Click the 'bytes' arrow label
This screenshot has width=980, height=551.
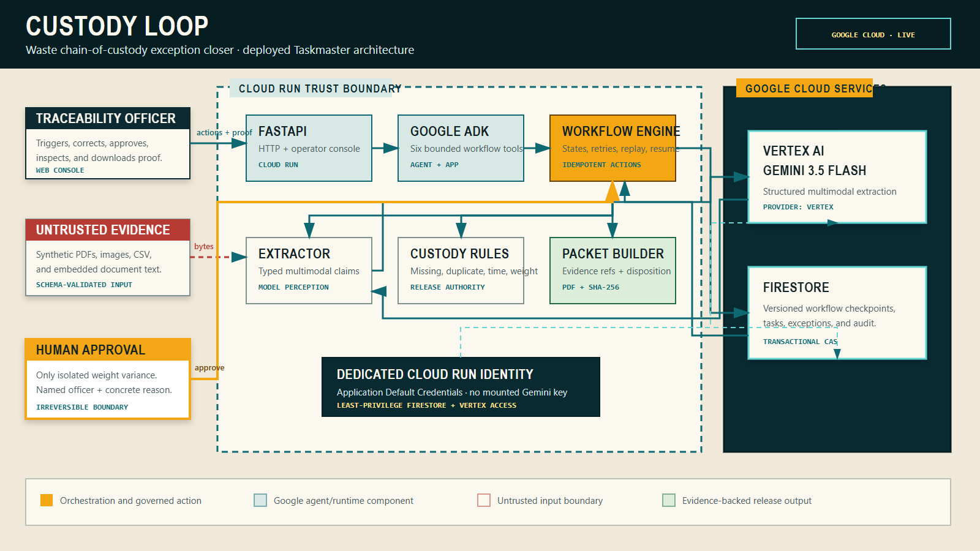[204, 247]
